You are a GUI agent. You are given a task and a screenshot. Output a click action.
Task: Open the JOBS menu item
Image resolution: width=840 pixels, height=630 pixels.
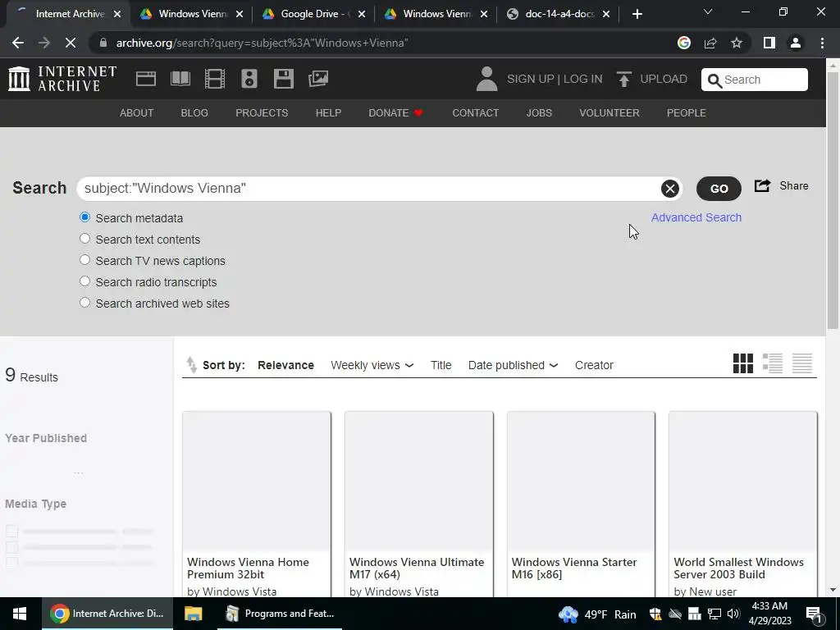(539, 113)
